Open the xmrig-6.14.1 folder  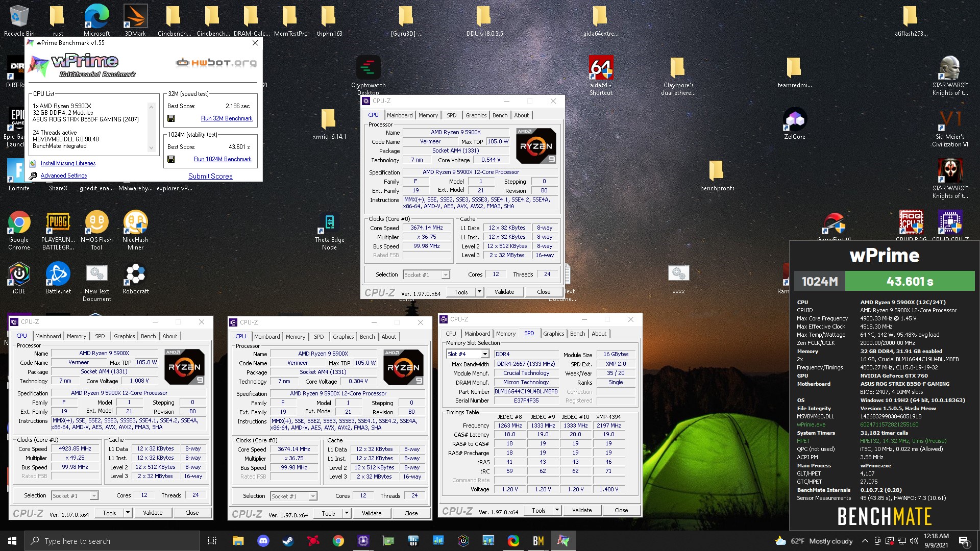point(329,124)
